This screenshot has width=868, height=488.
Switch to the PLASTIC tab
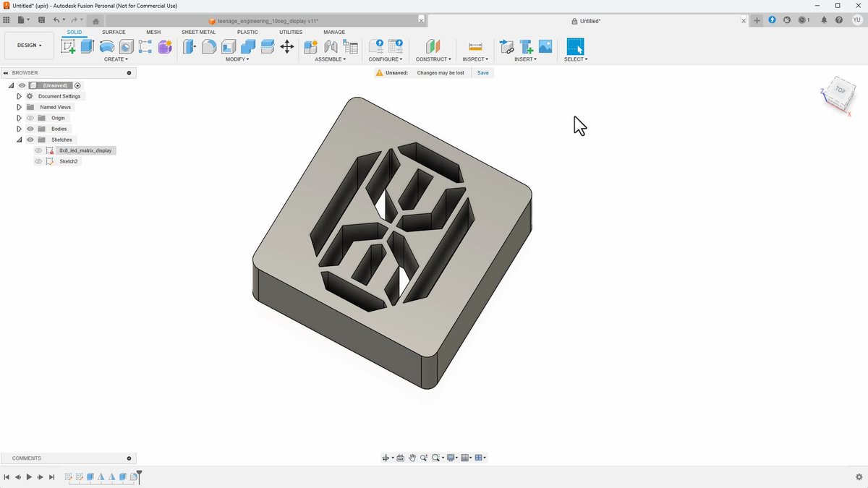click(247, 32)
